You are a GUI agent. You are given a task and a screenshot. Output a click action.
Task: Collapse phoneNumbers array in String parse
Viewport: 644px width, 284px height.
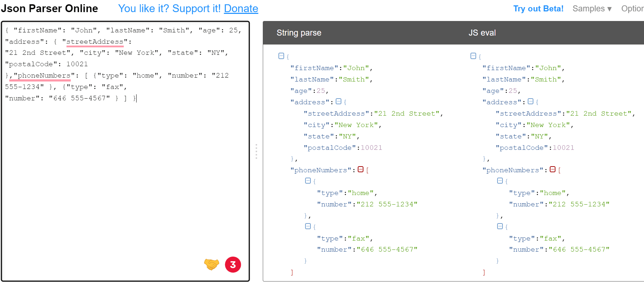[x=361, y=169]
